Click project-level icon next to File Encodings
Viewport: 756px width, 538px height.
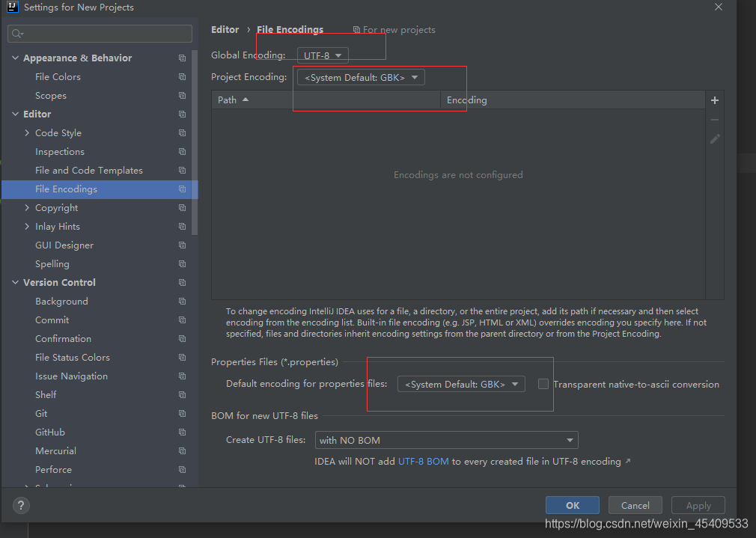pos(182,189)
